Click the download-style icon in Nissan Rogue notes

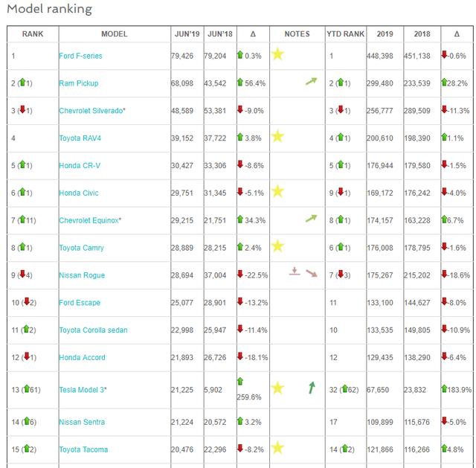tap(295, 272)
